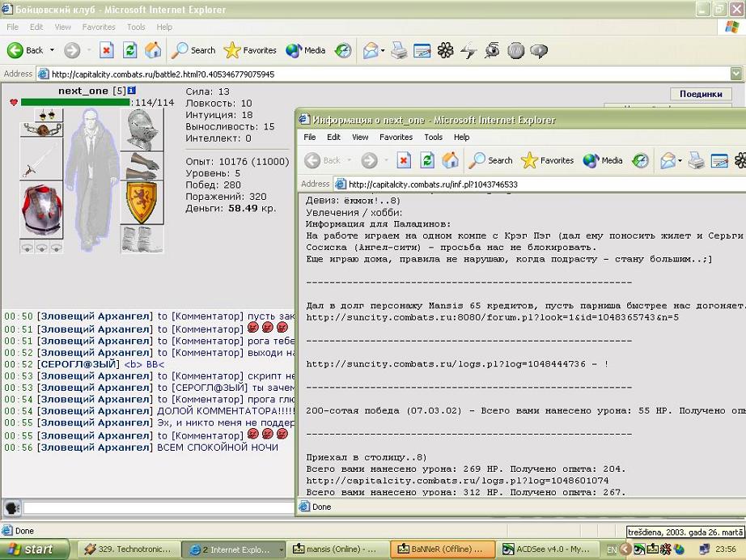Open Edit menu in main browser window
746x560 pixels.
[x=36, y=28]
